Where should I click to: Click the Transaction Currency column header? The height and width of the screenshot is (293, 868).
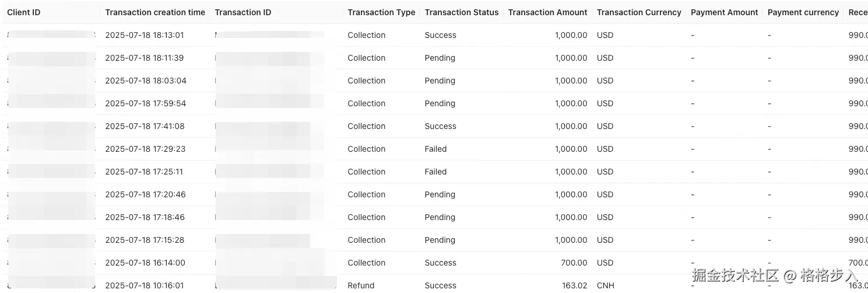pos(639,12)
